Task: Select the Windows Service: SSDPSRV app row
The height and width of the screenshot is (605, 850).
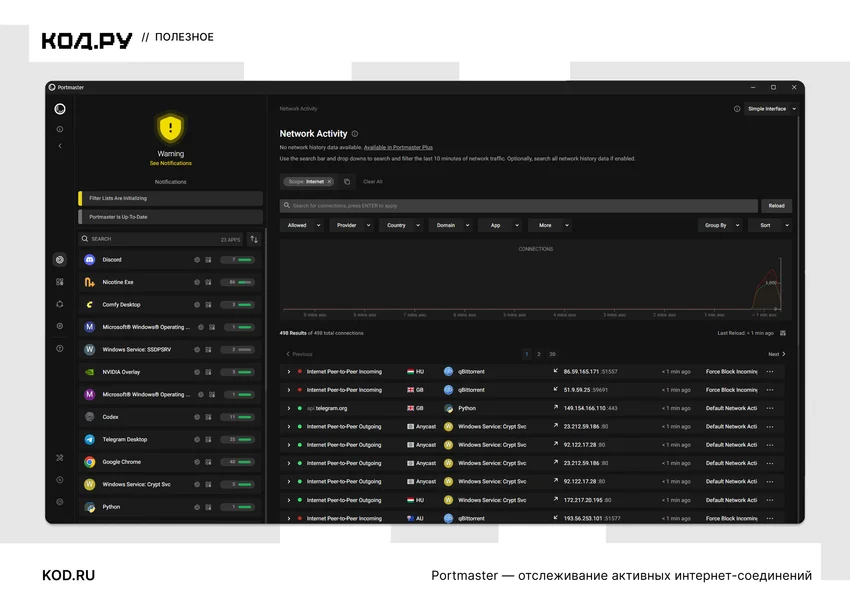Action: coord(170,350)
